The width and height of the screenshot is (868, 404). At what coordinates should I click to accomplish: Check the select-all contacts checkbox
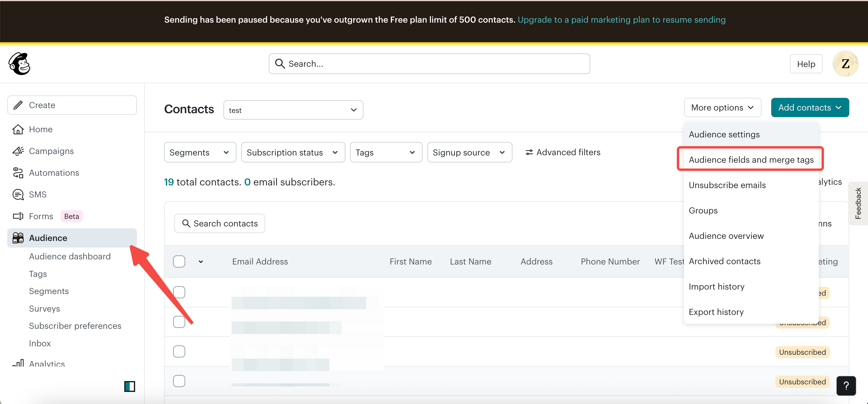click(179, 261)
